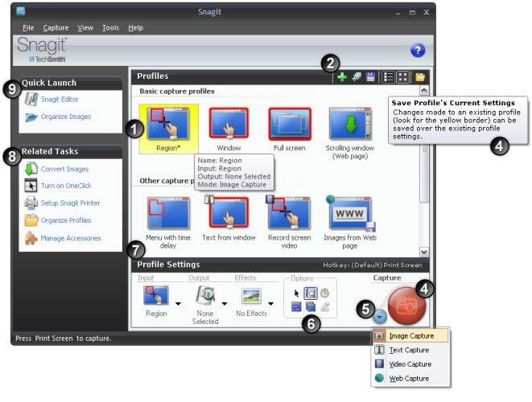This screenshot has height=402, width=532.
Task: Click the Manage Accessories puzzle icon
Action: [31, 238]
